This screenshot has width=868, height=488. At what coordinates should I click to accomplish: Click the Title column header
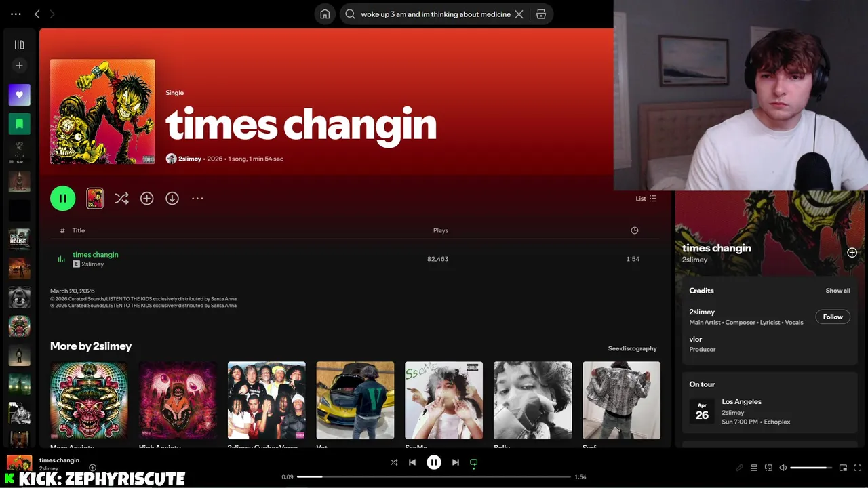tap(79, 230)
